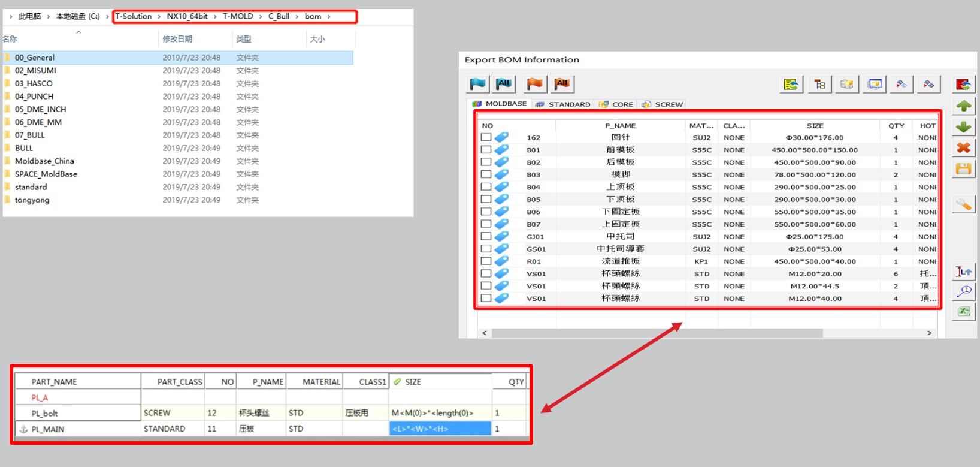
Task: Click the blue flag icon in BOM toolbar
Action: pos(478,84)
